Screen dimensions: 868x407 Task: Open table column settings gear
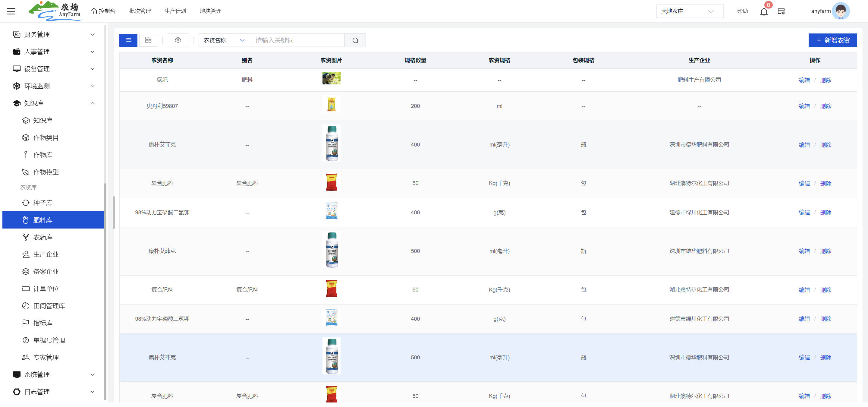178,40
